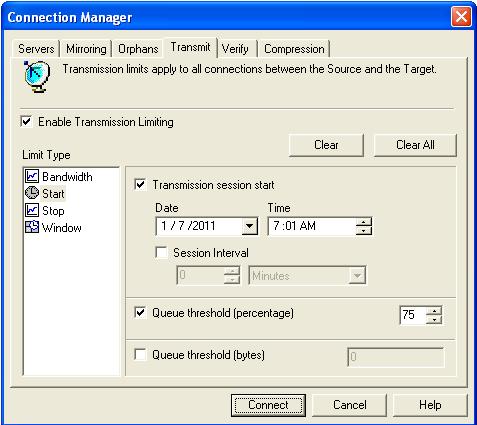Select the Bandwidth chart icon
The width and height of the screenshot is (477, 425).
click(x=32, y=176)
